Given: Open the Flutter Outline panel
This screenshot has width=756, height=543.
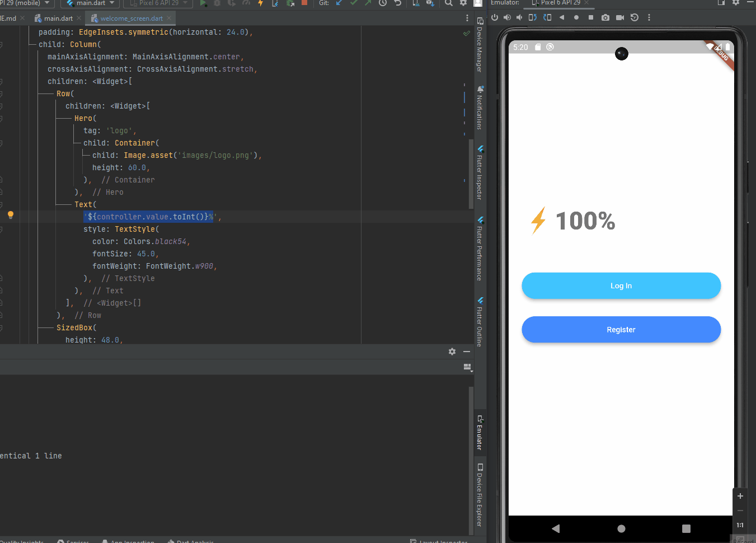Looking at the screenshot, I should (480, 322).
